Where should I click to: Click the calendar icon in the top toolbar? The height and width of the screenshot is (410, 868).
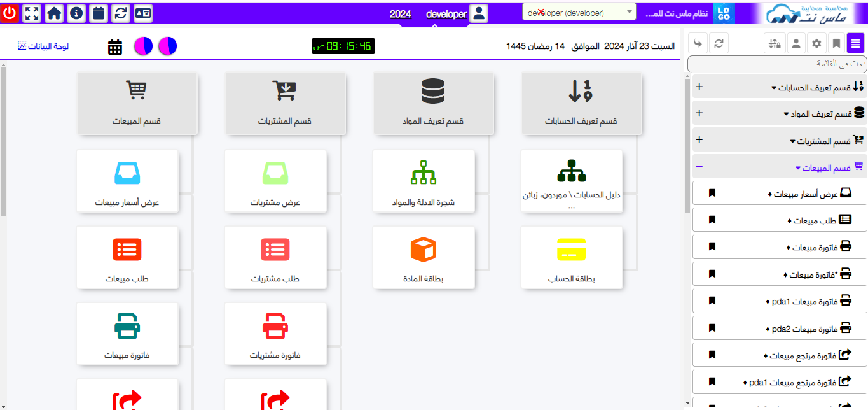pos(98,13)
